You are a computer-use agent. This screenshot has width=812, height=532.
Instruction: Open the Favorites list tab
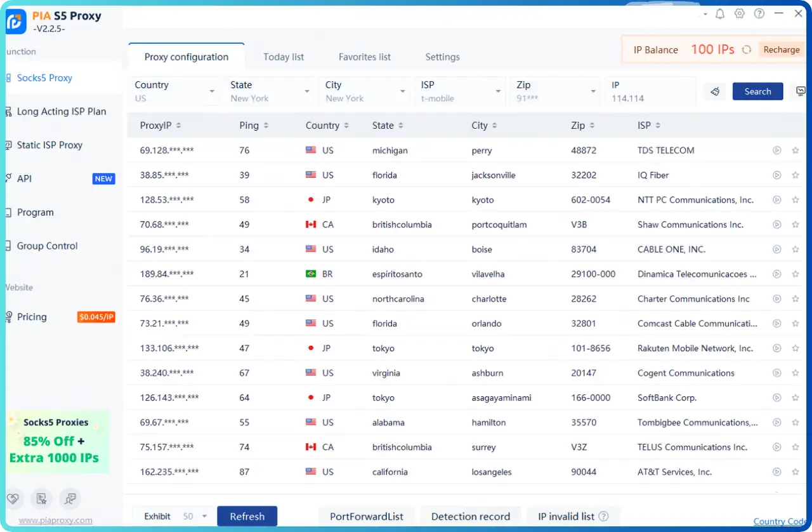[x=364, y=57]
